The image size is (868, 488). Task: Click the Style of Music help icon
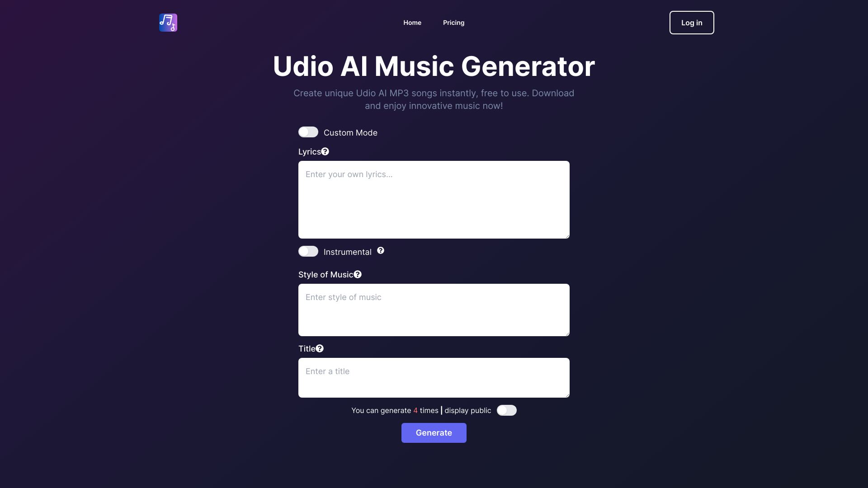[358, 274]
